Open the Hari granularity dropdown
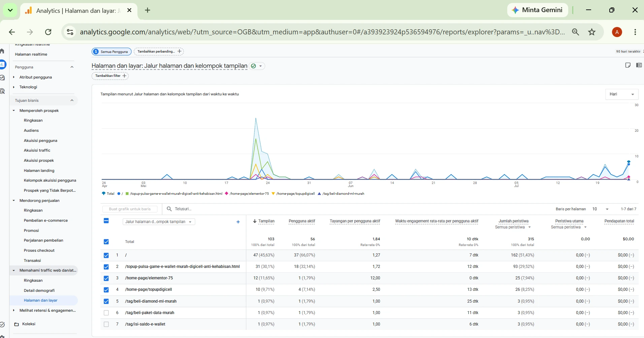 pyautogui.click(x=622, y=94)
